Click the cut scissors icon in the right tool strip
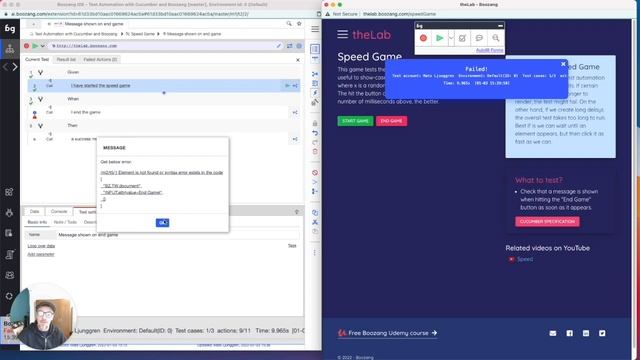Screen dimensions: 640x360 click(x=315, y=222)
